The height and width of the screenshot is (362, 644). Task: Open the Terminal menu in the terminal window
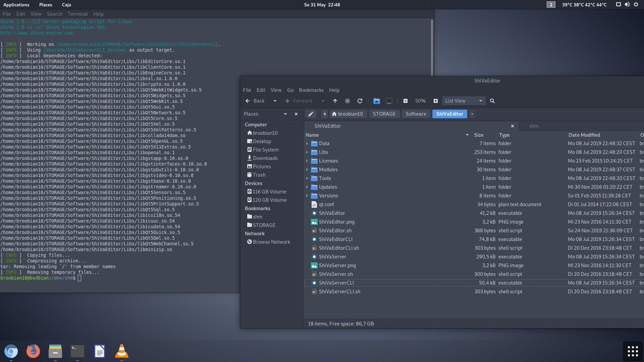click(x=78, y=14)
